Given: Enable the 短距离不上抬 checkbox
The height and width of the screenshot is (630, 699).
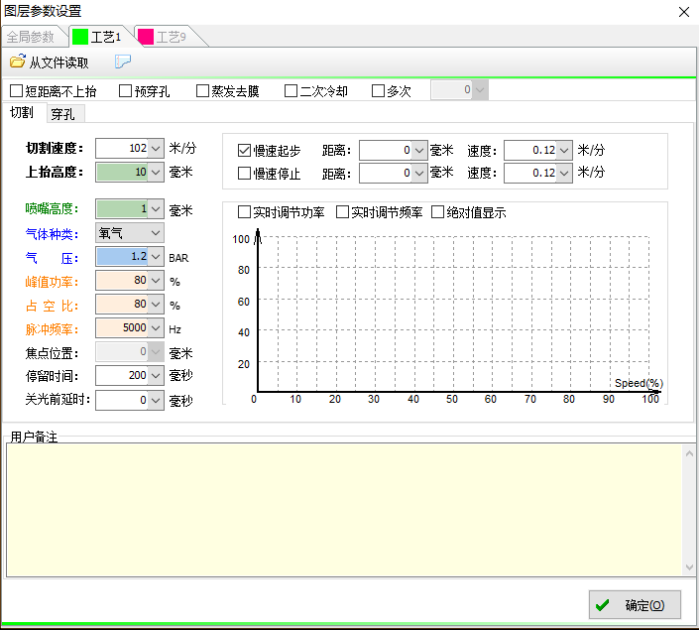Looking at the screenshot, I should pos(16,91).
